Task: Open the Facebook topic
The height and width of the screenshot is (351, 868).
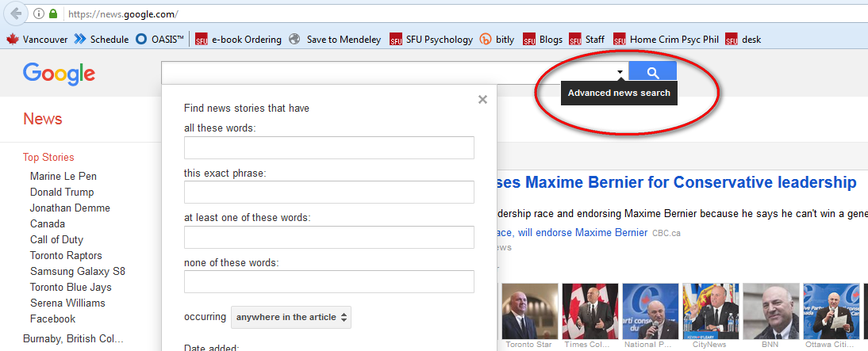Action: pyautogui.click(x=52, y=319)
